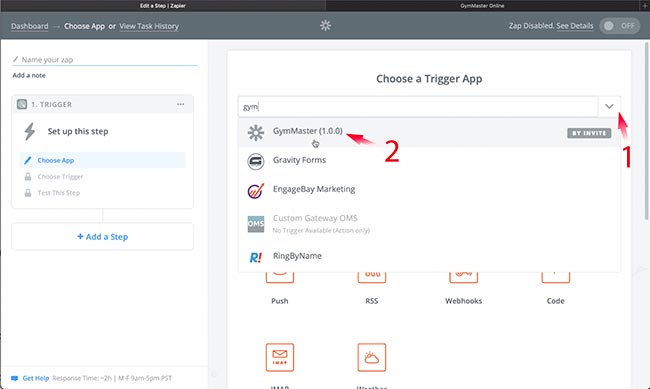Click Add a Step button

(x=102, y=236)
